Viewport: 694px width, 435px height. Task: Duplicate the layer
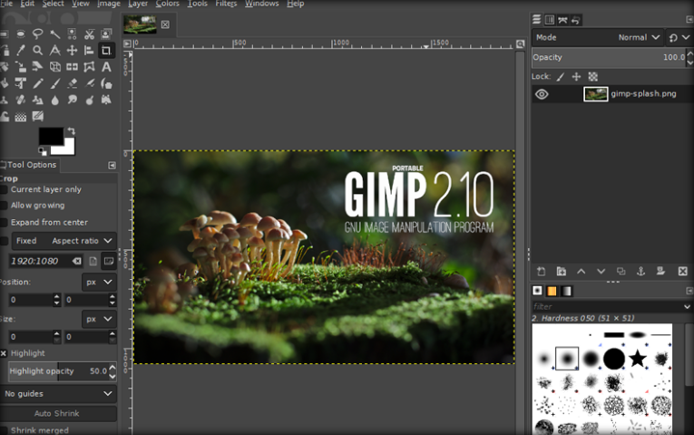(x=621, y=271)
